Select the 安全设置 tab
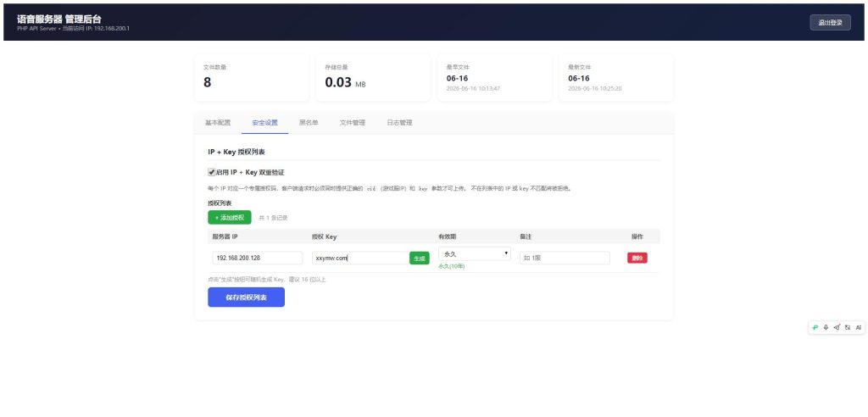Screen dimensions: 868x417 tap(264, 123)
